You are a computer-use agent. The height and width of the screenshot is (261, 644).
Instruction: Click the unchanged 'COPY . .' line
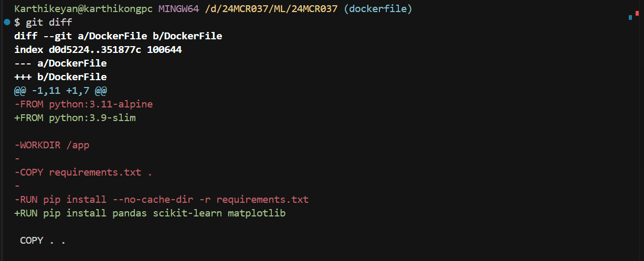(43, 241)
